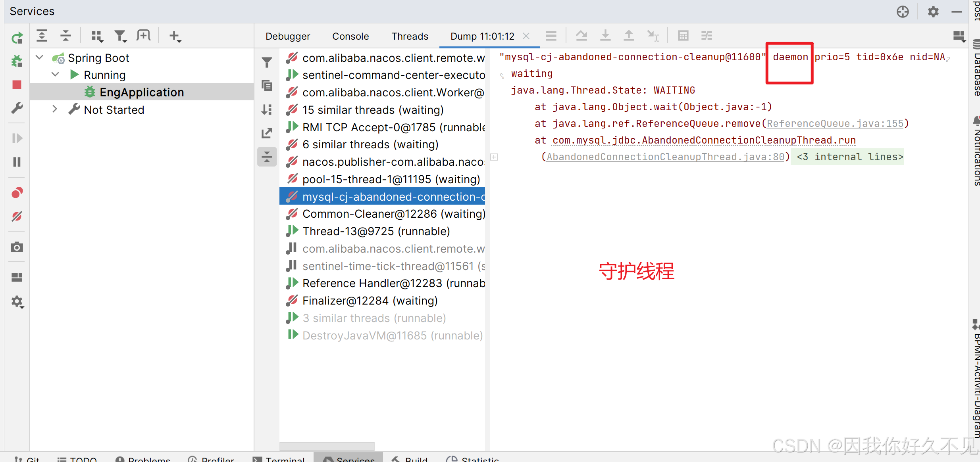Collapse the Spring Boot tree node

point(40,58)
